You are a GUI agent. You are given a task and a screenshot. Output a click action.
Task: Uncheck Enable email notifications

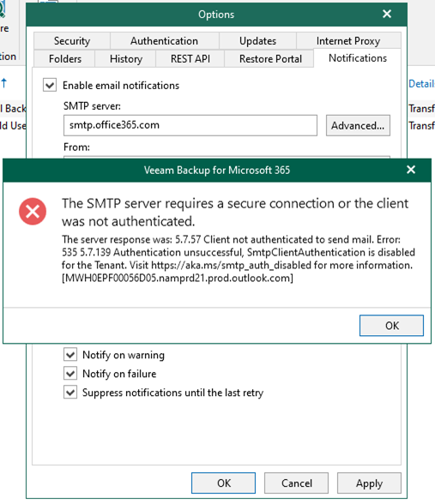(50, 85)
